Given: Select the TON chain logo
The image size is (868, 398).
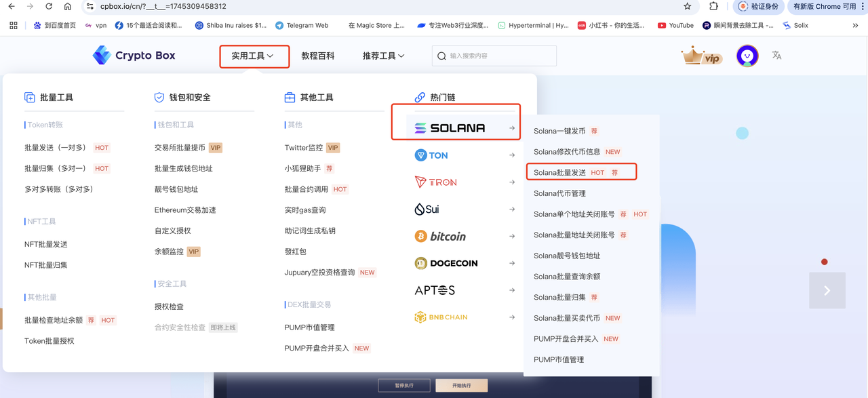Looking at the screenshot, I should pyautogui.click(x=431, y=155).
